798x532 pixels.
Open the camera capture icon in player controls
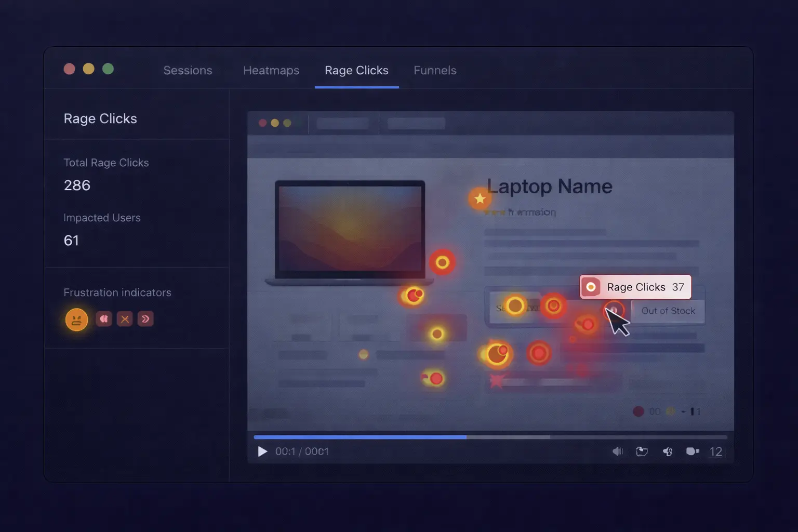point(692,451)
